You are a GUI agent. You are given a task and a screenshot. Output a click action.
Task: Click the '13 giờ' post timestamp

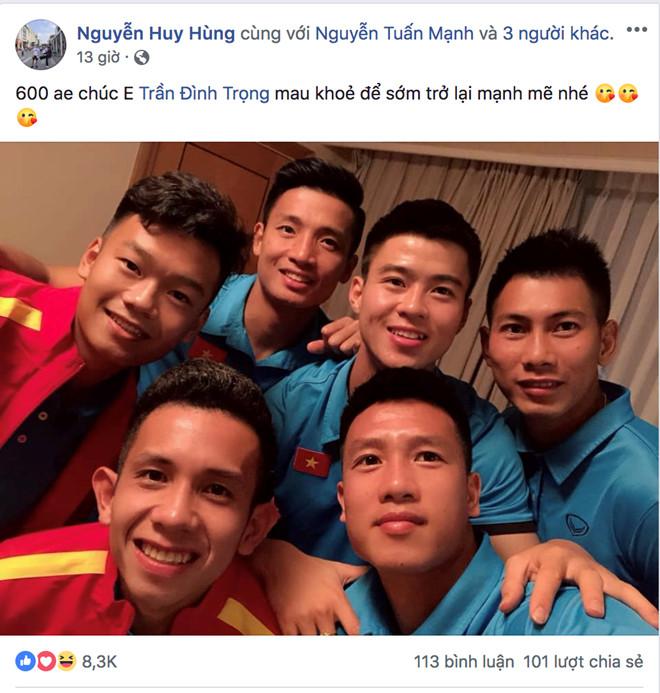(98, 57)
